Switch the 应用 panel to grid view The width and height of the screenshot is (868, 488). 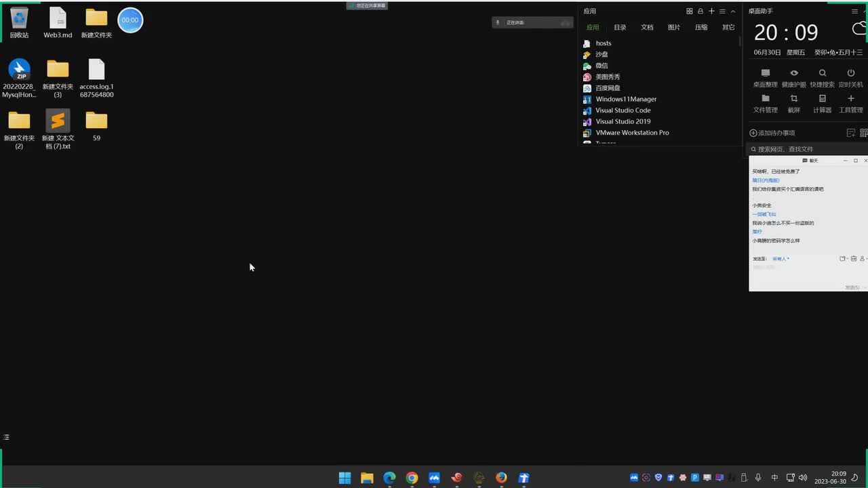click(690, 12)
